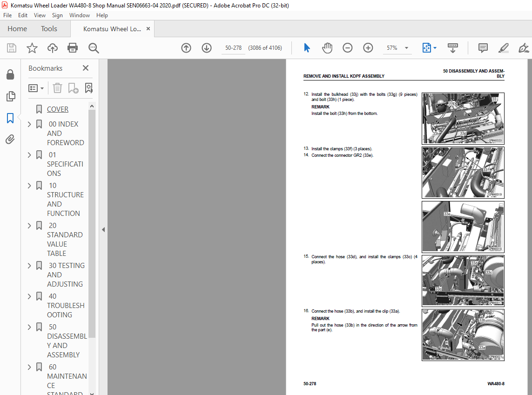The height and width of the screenshot is (395, 532).
Task: Open 30 TESTING AND ADJUSTING bookmark
Action: coord(66,274)
